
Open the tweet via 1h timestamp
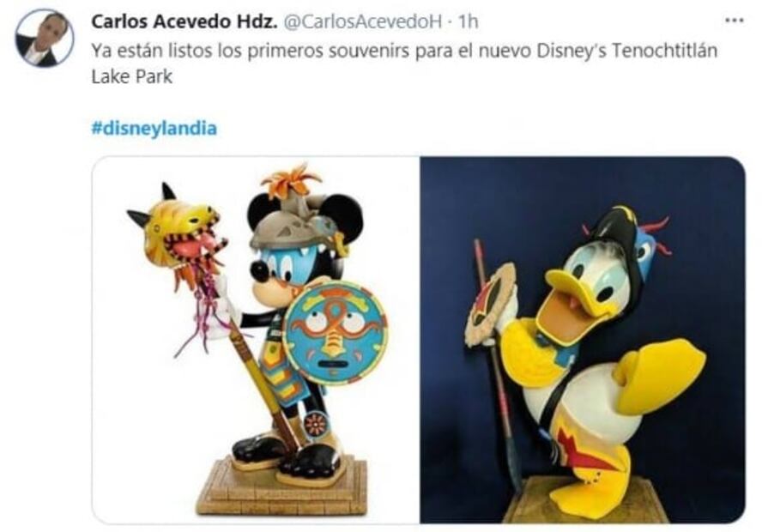[x=469, y=21]
